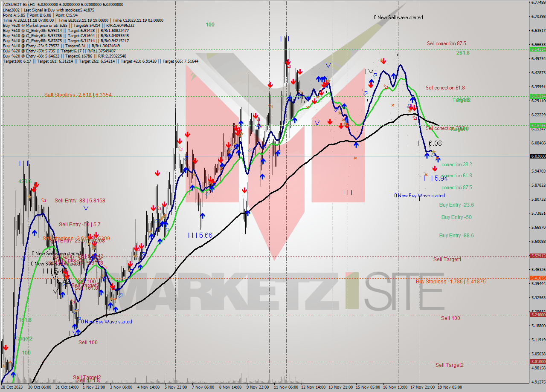546x392 pixels.
Task: Click the 'Buy Entry -88.6' label
Action: 456,236
